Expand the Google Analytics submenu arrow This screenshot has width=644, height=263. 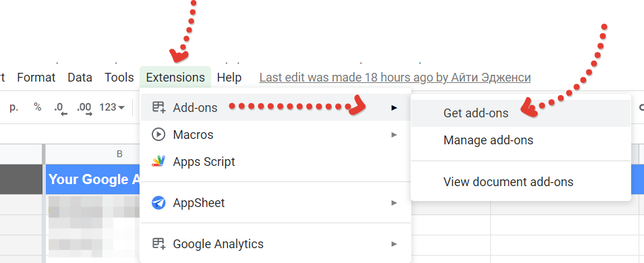[394, 243]
